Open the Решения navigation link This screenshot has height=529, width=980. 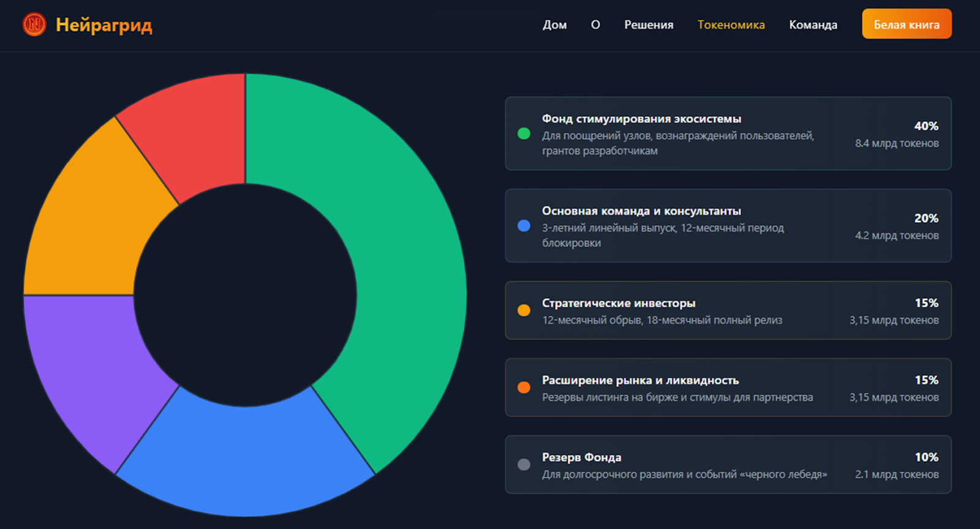click(x=649, y=25)
